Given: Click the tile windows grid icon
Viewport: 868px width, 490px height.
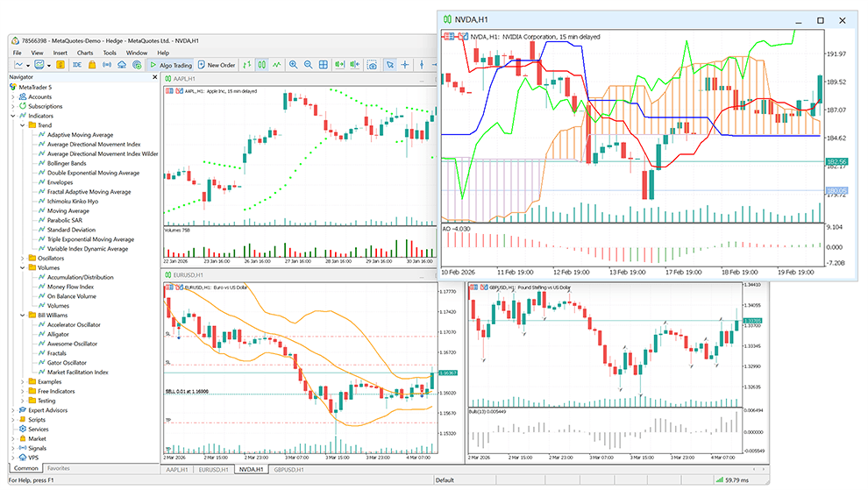Looking at the screenshot, I should [x=324, y=65].
